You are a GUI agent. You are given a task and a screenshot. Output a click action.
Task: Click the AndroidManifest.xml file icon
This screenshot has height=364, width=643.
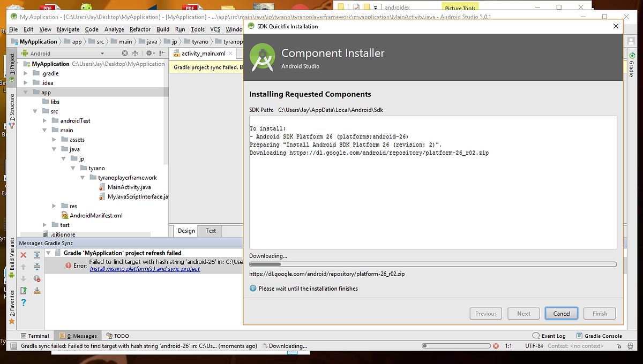pyautogui.click(x=65, y=215)
